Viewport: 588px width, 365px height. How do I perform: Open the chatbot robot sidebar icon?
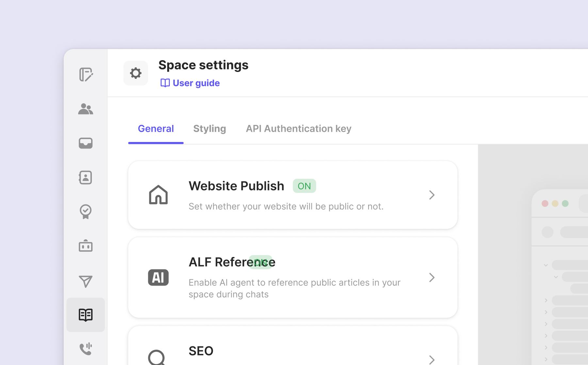pyautogui.click(x=86, y=246)
